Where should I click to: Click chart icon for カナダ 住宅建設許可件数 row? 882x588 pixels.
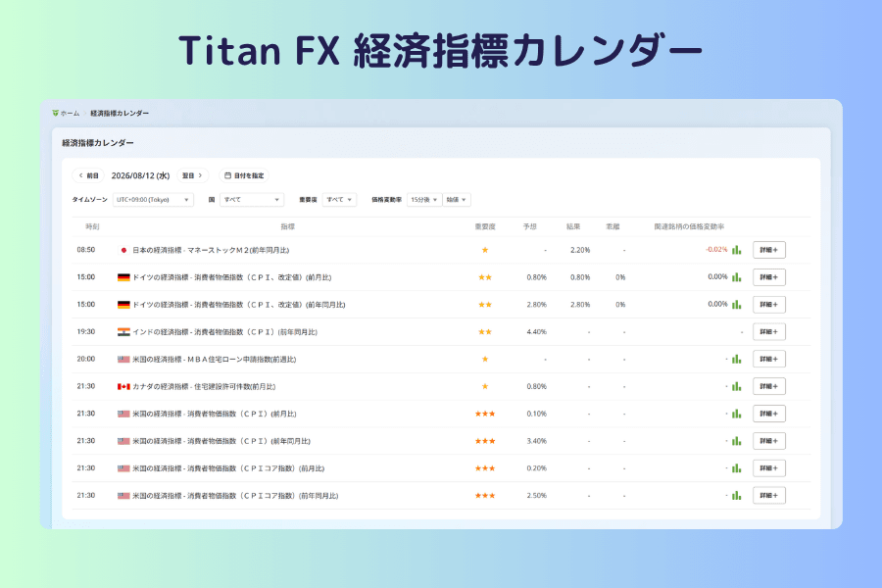(x=736, y=386)
